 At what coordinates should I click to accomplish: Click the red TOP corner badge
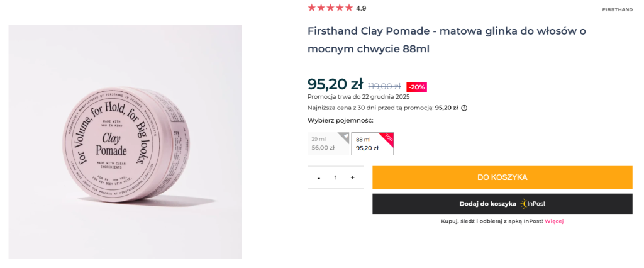(x=389, y=137)
